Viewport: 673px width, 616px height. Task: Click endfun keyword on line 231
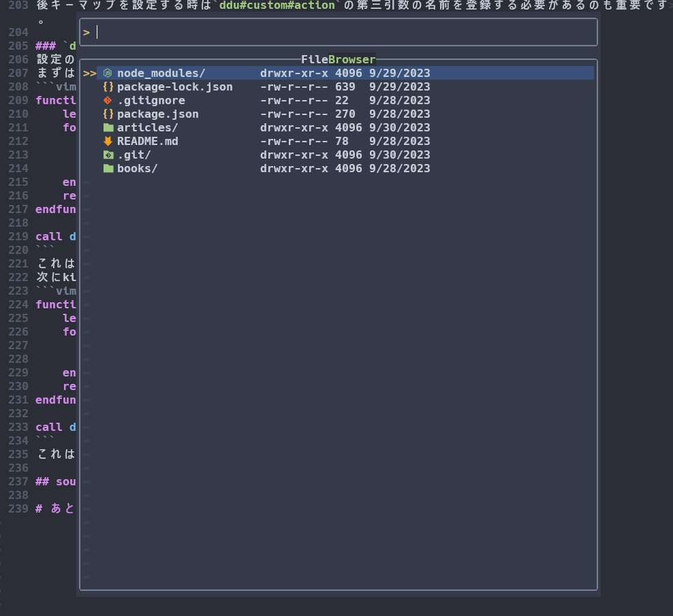[56, 400]
